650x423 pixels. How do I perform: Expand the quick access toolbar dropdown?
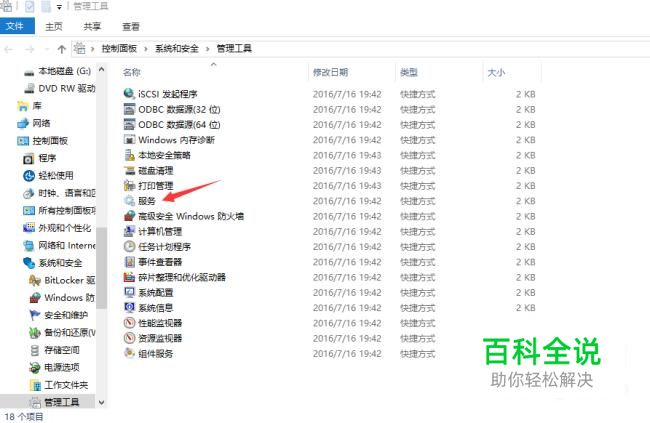tap(59, 7)
